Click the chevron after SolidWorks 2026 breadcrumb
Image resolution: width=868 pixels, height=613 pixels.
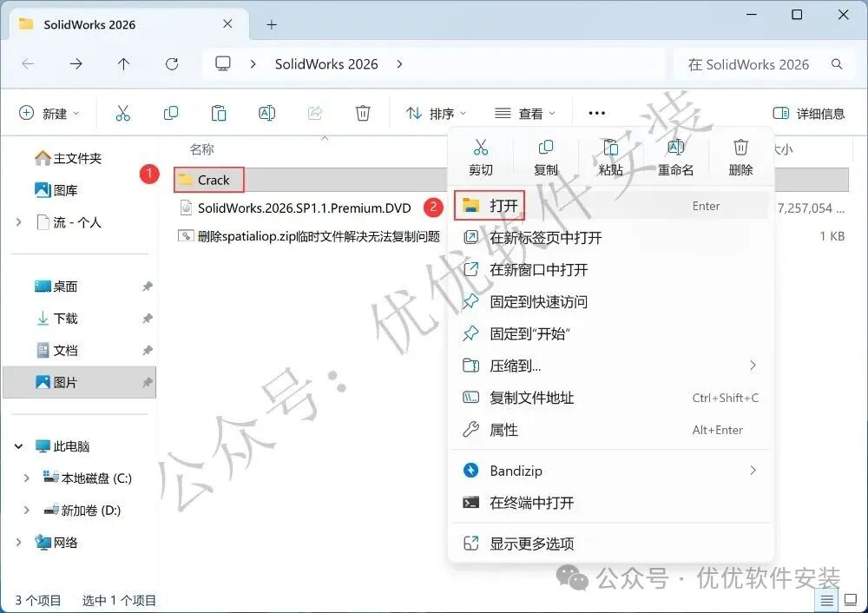click(x=399, y=64)
